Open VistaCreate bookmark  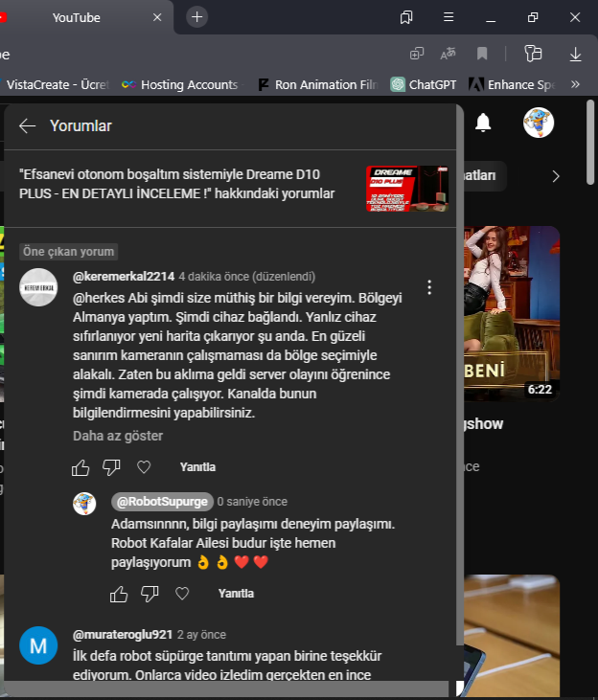pyautogui.click(x=56, y=84)
